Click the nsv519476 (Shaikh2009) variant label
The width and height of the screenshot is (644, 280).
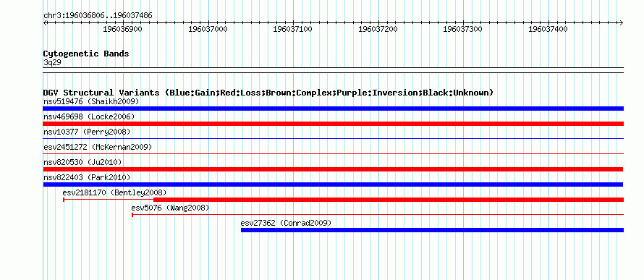(91, 101)
